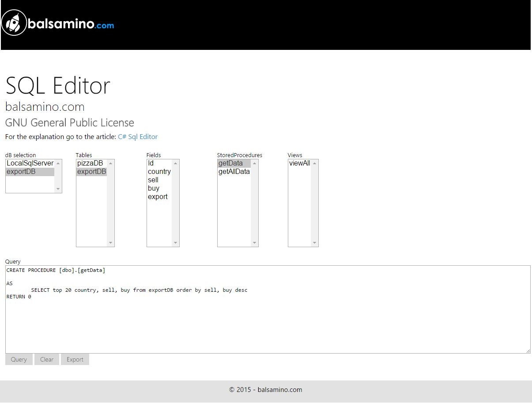This screenshot has width=532, height=403.
Task: Pick the export field in Fields
Action: [x=158, y=197]
